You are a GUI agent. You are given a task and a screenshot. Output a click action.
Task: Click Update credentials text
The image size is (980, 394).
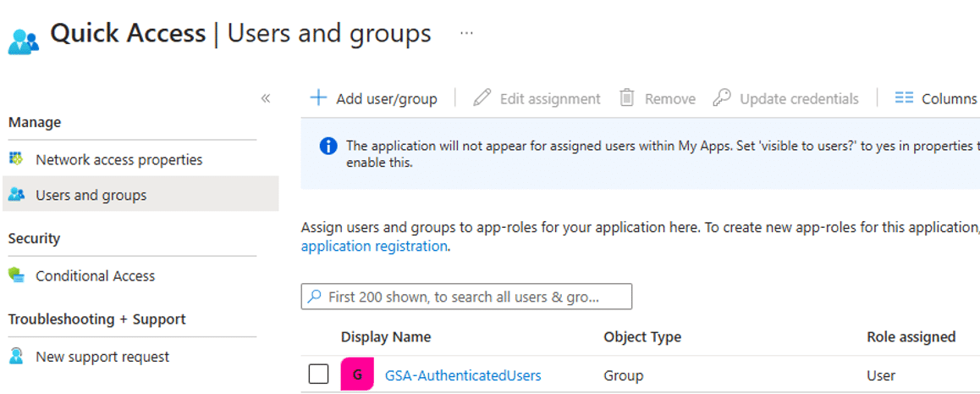tap(800, 99)
